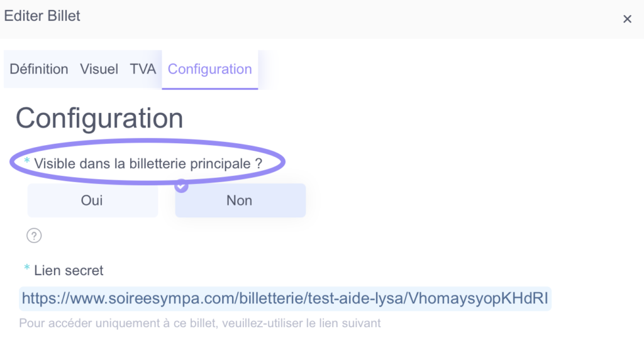Click the asterisk before Visible dans la billetterie
This screenshot has width=644, height=348.
pos(26,161)
